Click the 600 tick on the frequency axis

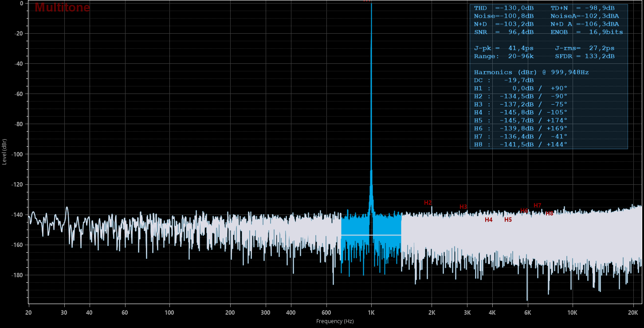[x=326, y=312]
